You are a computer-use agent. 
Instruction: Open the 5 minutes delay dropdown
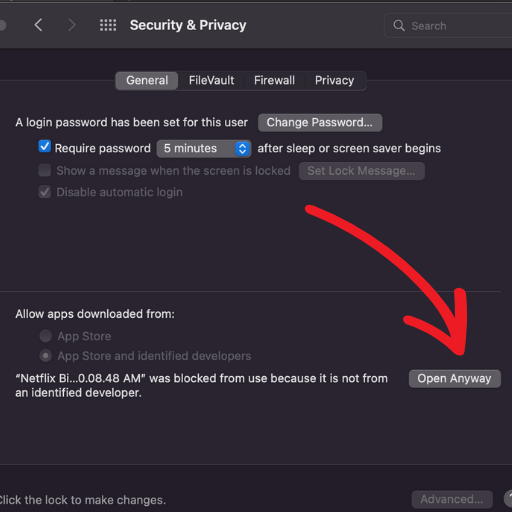(x=204, y=149)
